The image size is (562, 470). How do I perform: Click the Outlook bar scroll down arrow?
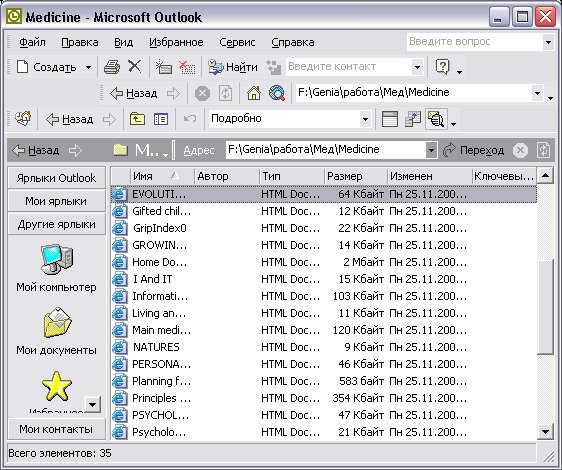[x=93, y=405]
